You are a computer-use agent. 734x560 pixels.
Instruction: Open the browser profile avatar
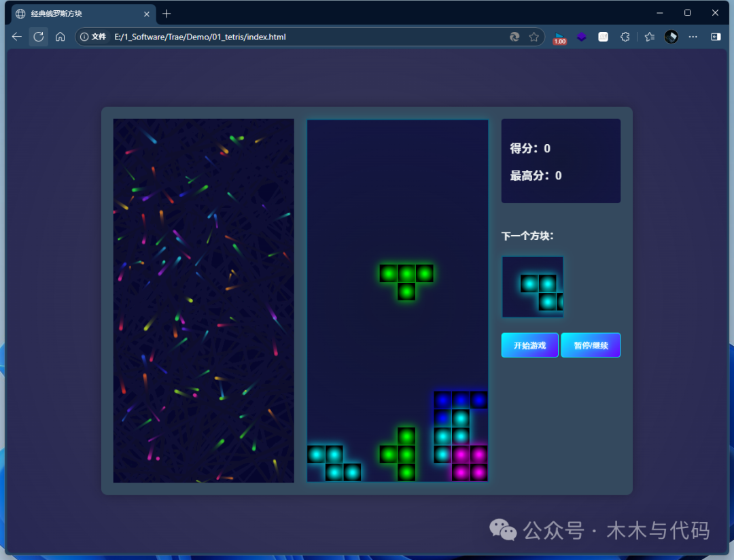671,37
